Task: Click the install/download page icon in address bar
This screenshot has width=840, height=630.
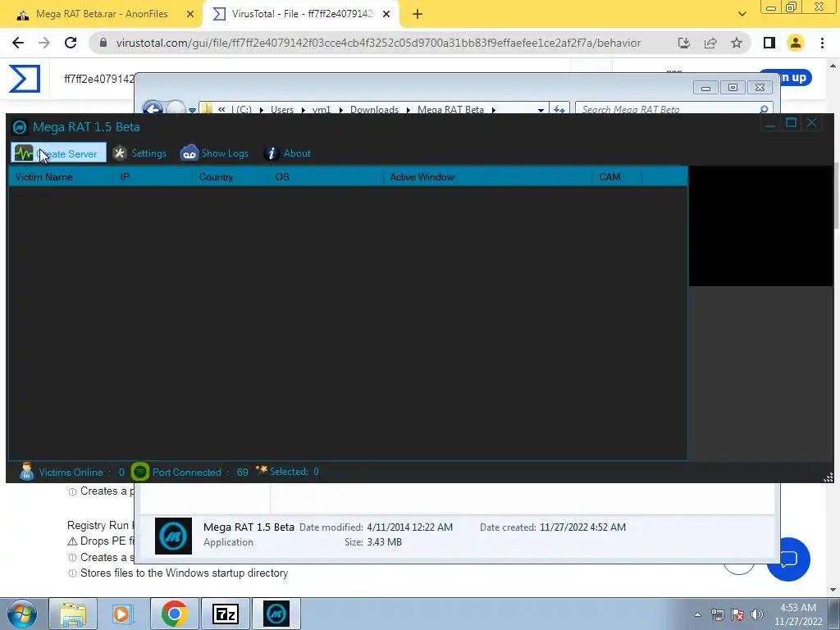Action: click(x=683, y=43)
